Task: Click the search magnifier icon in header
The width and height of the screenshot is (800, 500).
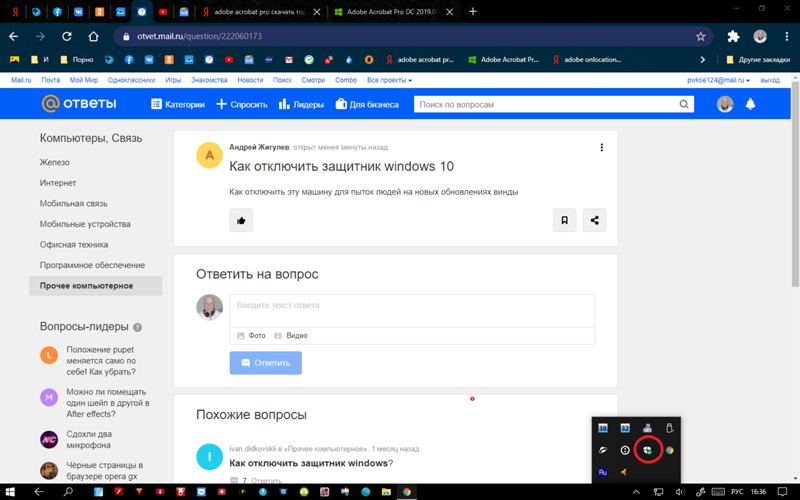Action: pyautogui.click(x=684, y=104)
